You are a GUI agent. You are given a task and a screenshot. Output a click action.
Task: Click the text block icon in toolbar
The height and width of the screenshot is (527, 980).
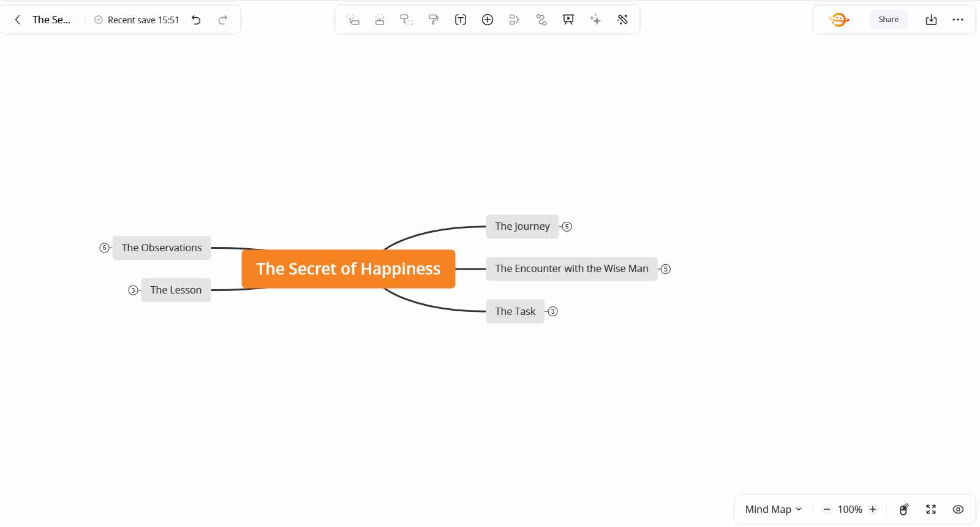click(x=461, y=20)
